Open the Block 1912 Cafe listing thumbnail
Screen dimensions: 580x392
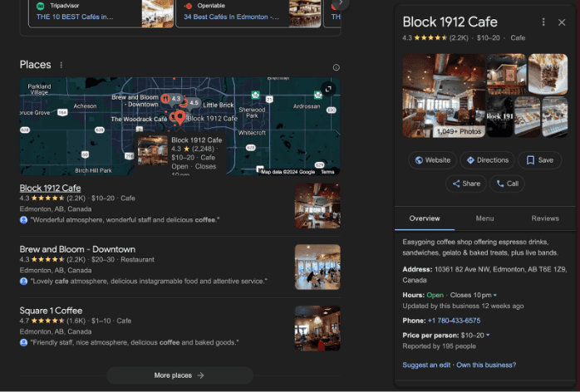point(317,206)
